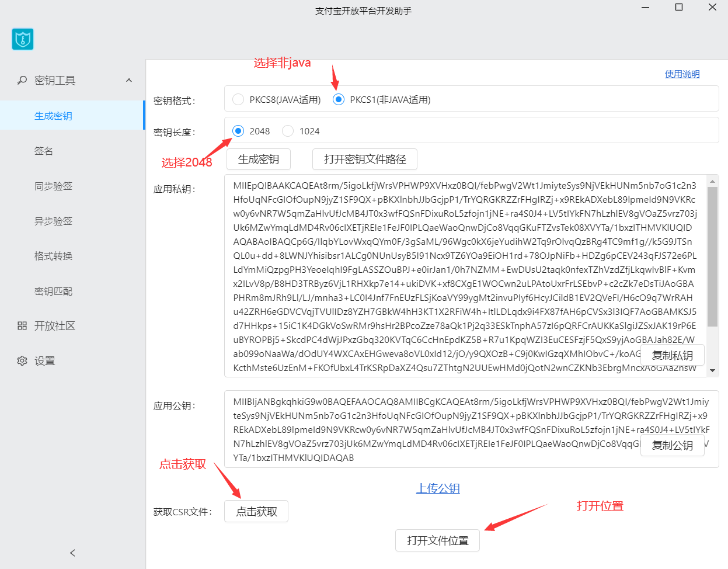Click the private key scrollbar down arrow
Viewport: 728px width, 569px height.
[712, 370]
